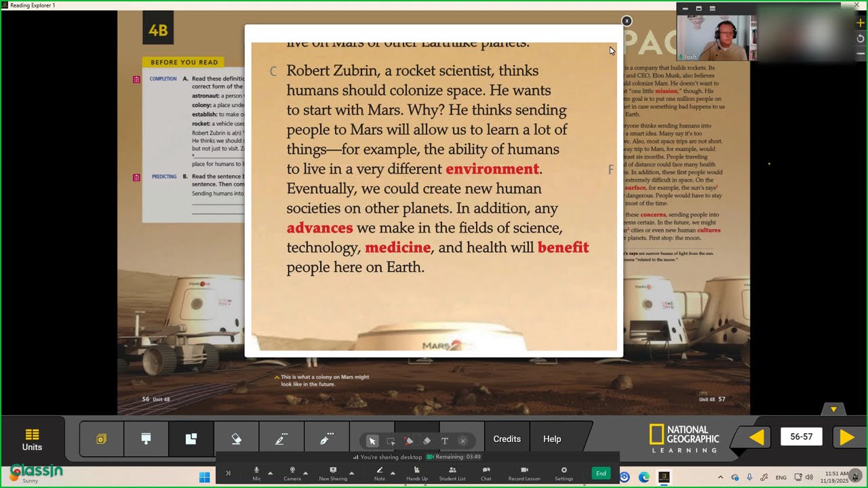Select the highlighter pen tool
This screenshot has width=868, height=488.
(281, 439)
